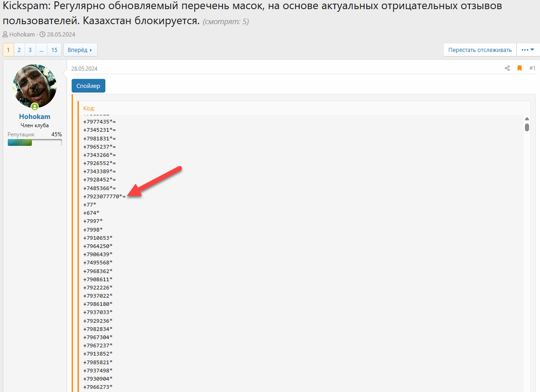Go to page 2 of the thread
Image resolution: width=540 pixels, height=392 pixels.
tap(19, 50)
